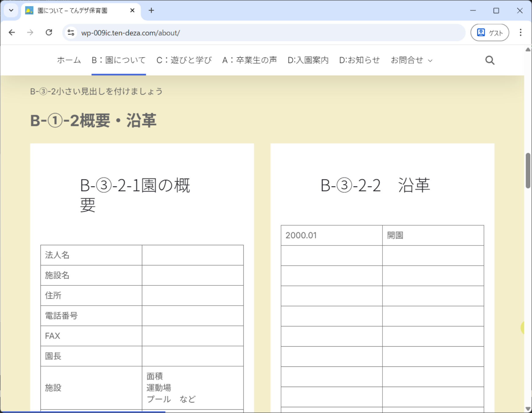
Task: Open the A：卒業生の声 page
Action: pyautogui.click(x=249, y=60)
